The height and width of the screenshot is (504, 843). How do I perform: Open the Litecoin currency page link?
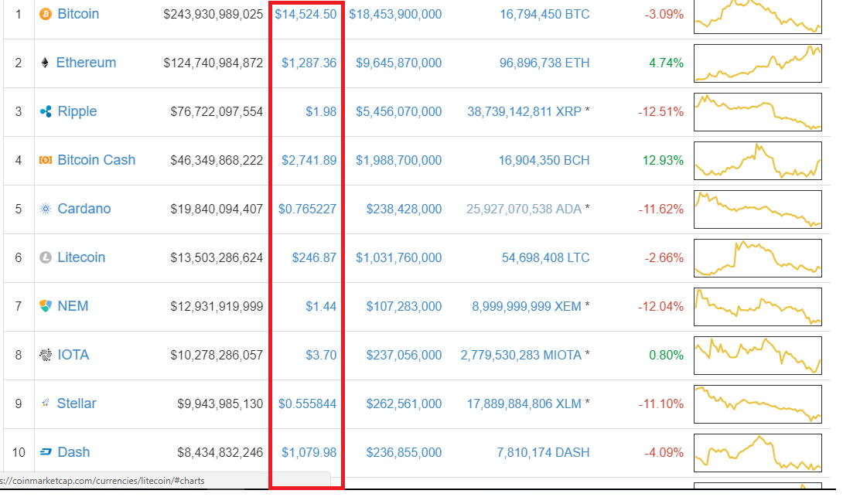click(81, 257)
